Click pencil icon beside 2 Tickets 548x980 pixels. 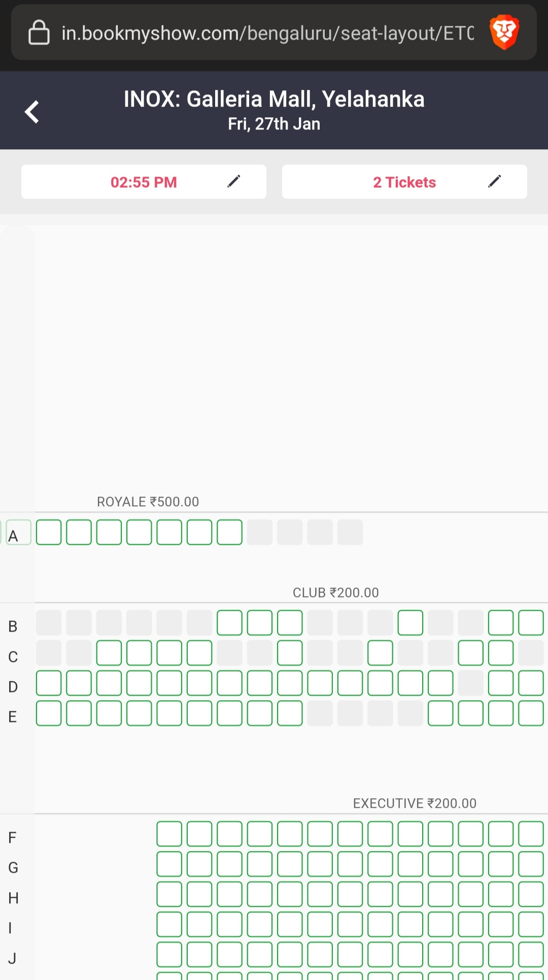[495, 181]
